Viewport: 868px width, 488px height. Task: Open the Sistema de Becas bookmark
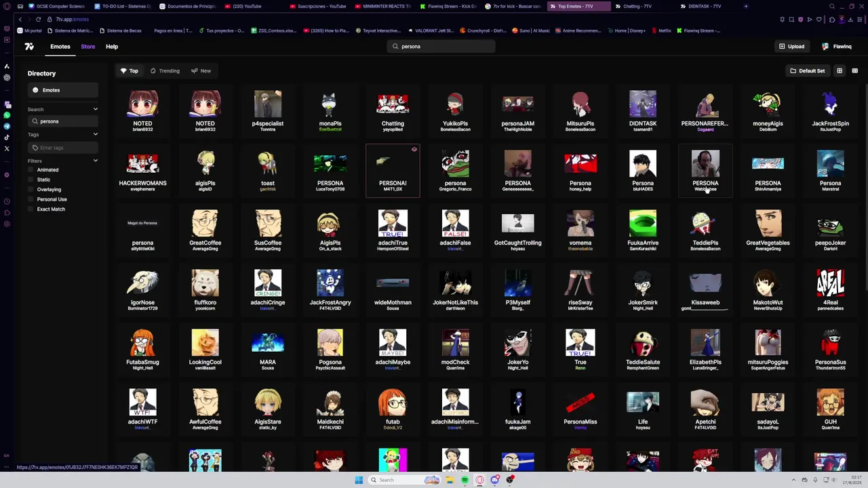click(x=120, y=30)
